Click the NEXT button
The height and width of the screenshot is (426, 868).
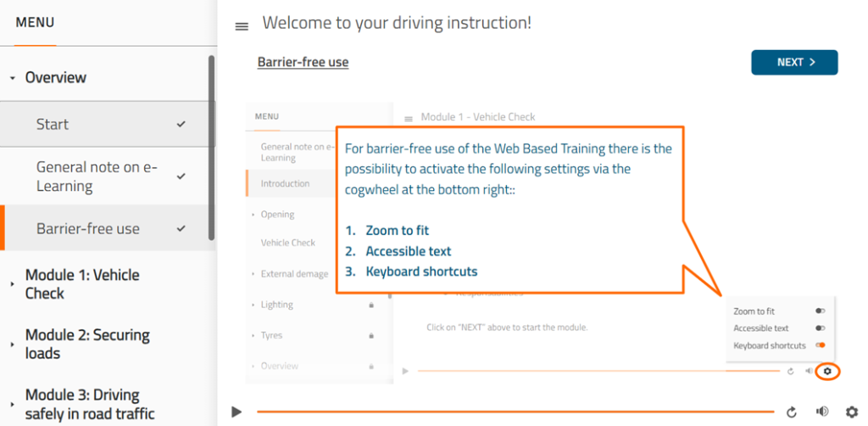[794, 62]
